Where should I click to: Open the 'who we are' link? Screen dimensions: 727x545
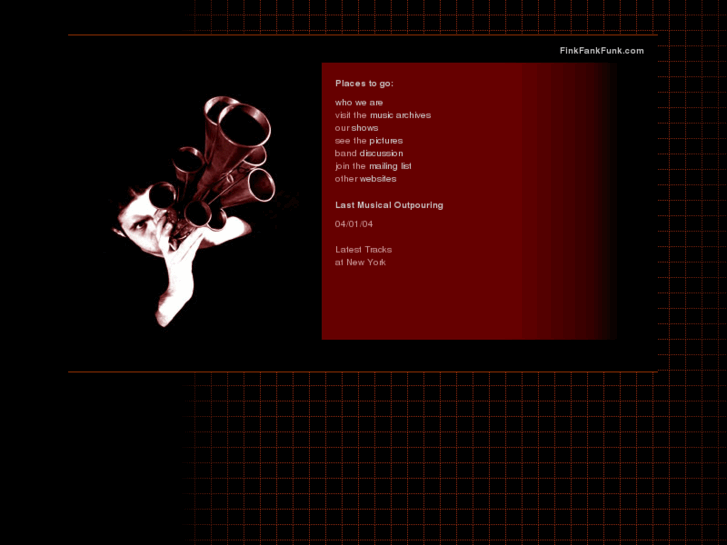[x=359, y=103]
